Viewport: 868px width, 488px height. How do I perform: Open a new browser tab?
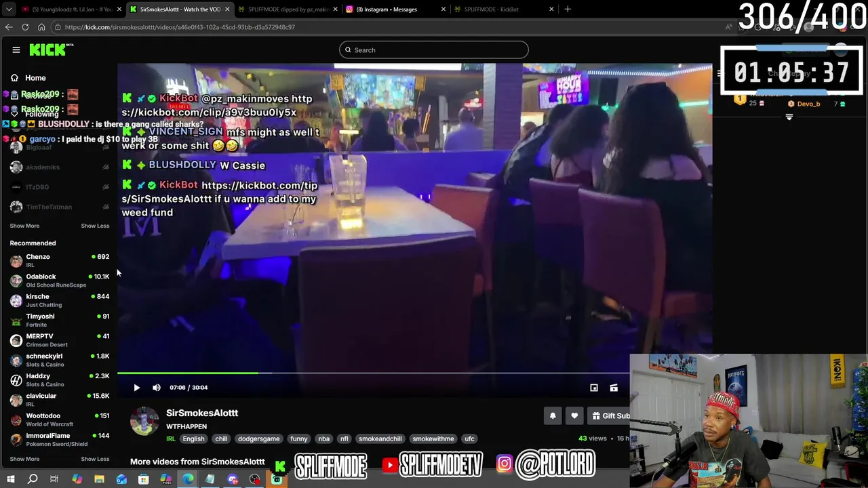tap(568, 9)
